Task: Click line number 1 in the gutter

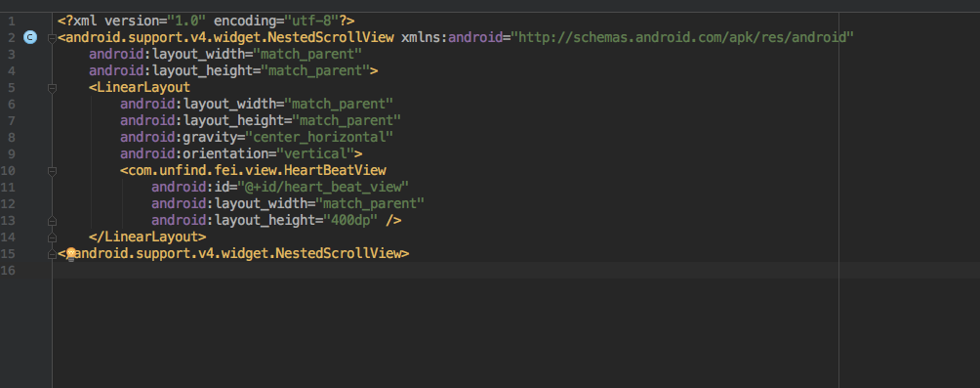Action: coord(12,22)
